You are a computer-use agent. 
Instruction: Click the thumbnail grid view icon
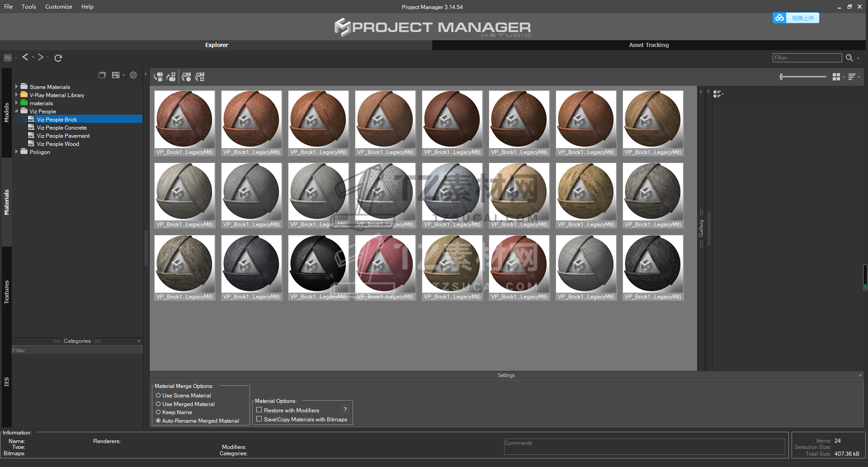(836, 77)
